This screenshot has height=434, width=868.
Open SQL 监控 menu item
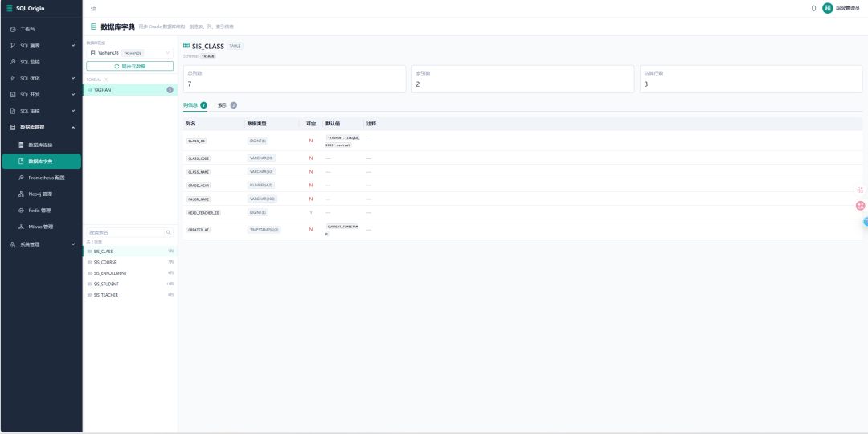pos(42,62)
